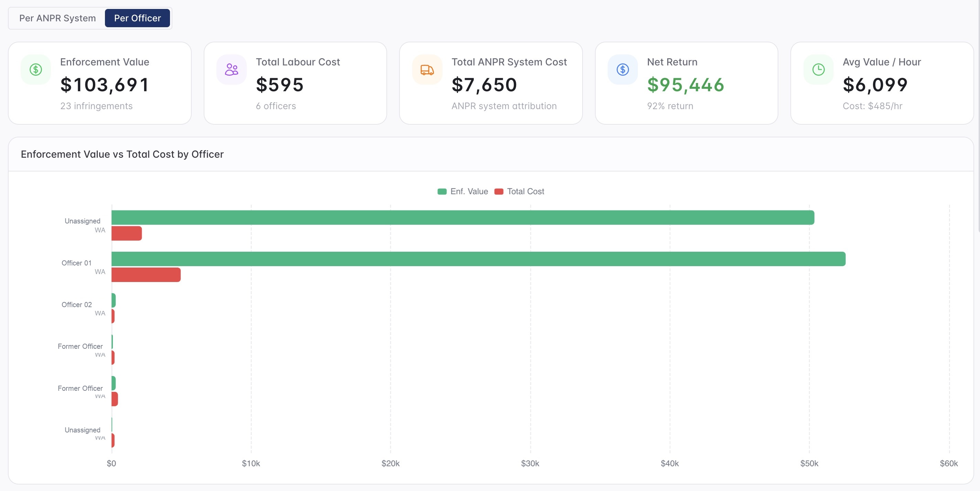
Task: Click the orange truck ANPR System Cost icon
Action: [427, 70]
